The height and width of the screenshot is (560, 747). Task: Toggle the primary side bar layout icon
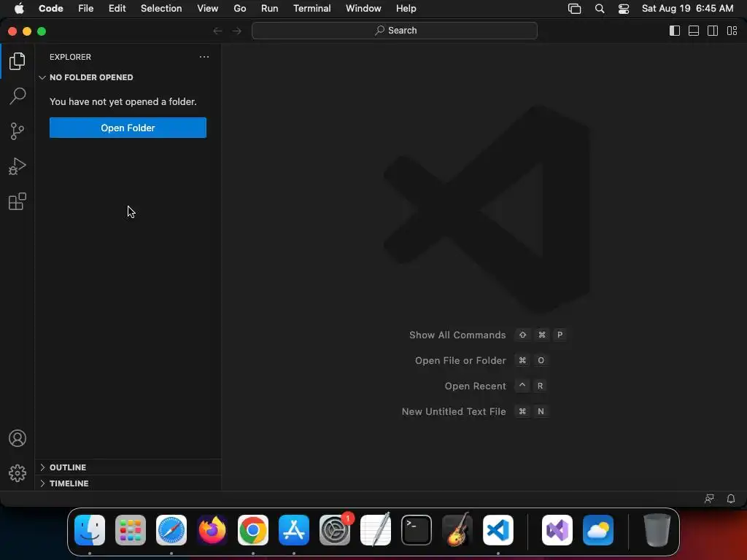pos(675,31)
